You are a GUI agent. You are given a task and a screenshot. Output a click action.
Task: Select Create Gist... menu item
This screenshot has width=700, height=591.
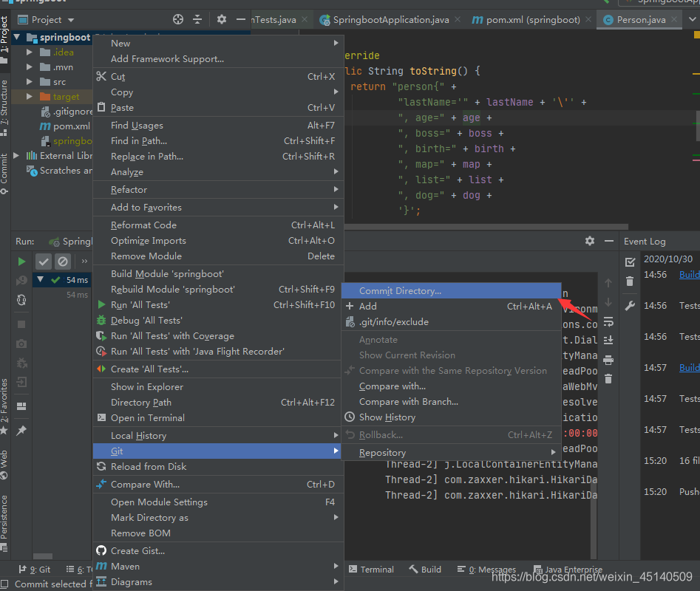pyautogui.click(x=218, y=551)
